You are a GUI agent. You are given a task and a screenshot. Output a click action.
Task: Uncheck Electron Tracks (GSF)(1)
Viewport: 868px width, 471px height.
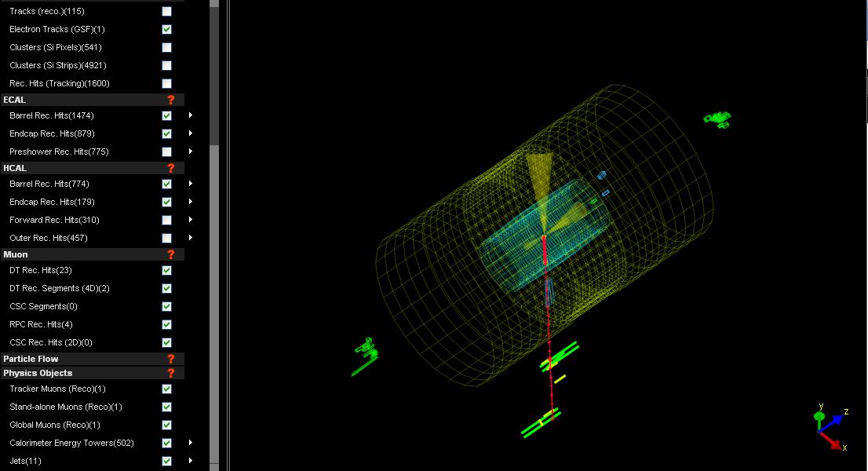pyautogui.click(x=166, y=30)
